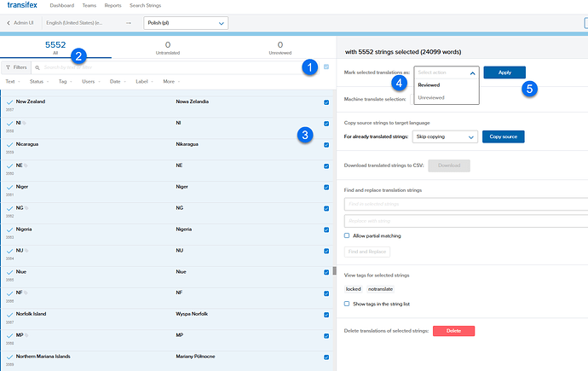
Task: Expand the Label filter
Action: pos(144,81)
